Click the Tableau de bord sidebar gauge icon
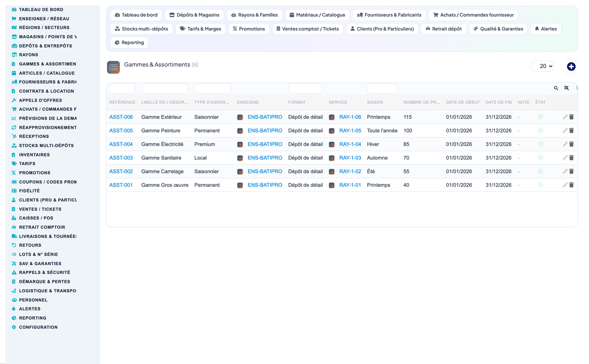This screenshot has width=589, height=364. point(14,9)
